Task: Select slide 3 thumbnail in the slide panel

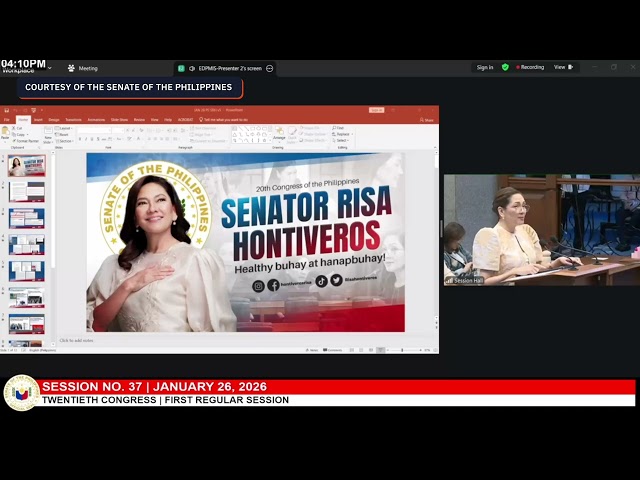Action: 27,218
